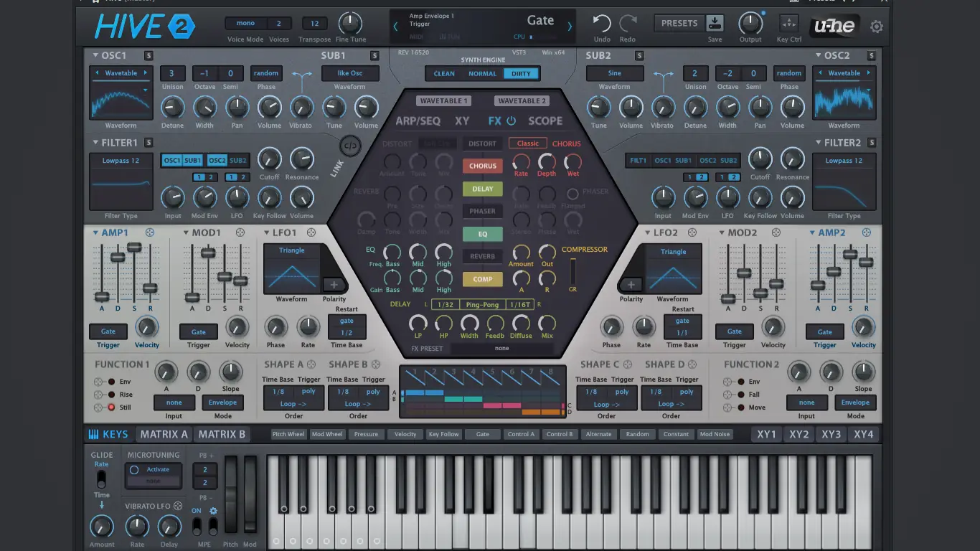980x551 pixels.
Task: Click the AMP1 Sustain slider handle
Action: [x=134, y=247]
